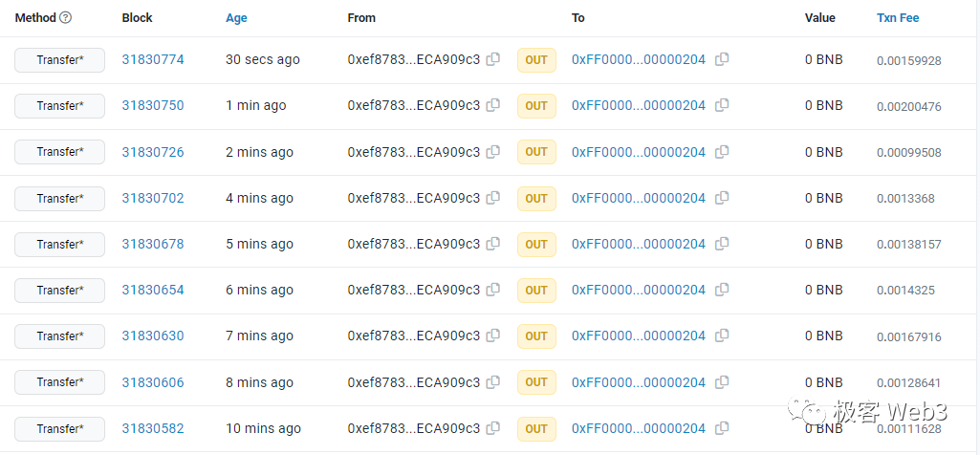Click Transfer* method button for block 31830582
Viewport: 980px width, 455px height.
[x=59, y=429]
